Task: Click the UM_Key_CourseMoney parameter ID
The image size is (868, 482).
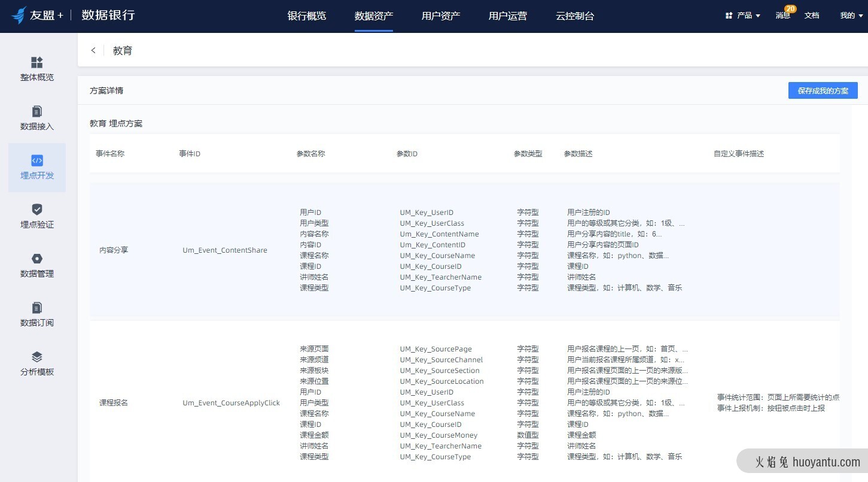Action: click(x=439, y=435)
